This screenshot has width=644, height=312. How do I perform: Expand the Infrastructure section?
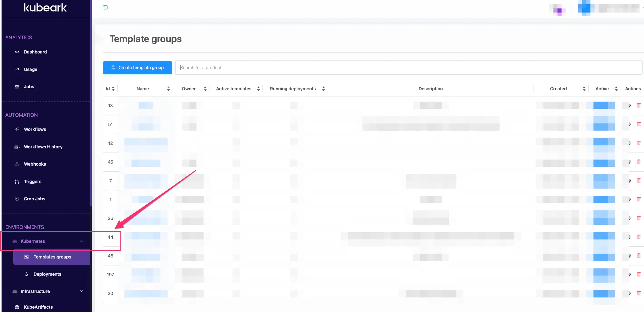[81, 291]
